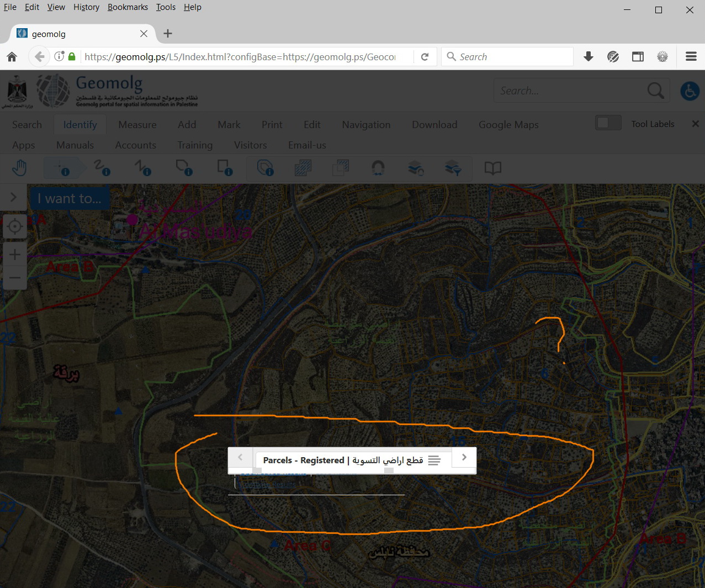Open the accessibility icon

(x=690, y=91)
